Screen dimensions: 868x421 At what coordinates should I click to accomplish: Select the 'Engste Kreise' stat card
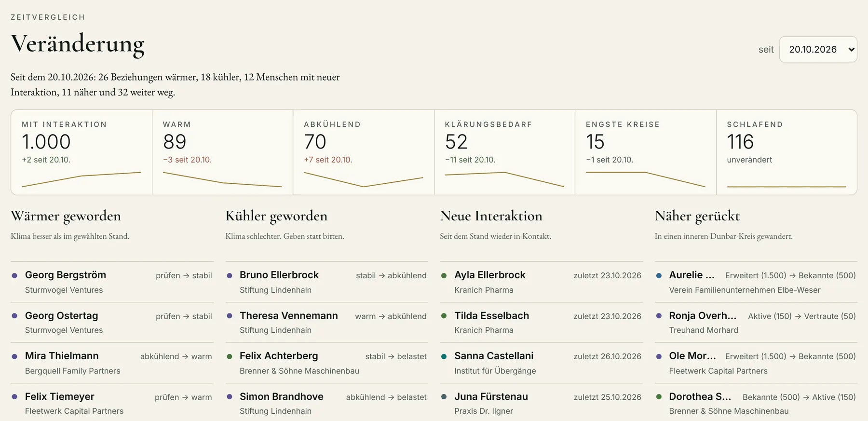click(646, 152)
